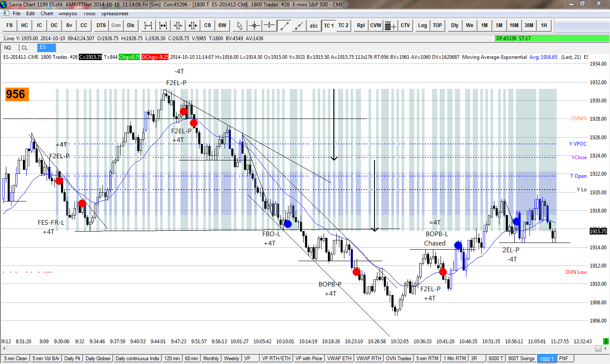Screen dimensions: 610x364
Task: Switch to 1M timeframe
Action: point(485,25)
